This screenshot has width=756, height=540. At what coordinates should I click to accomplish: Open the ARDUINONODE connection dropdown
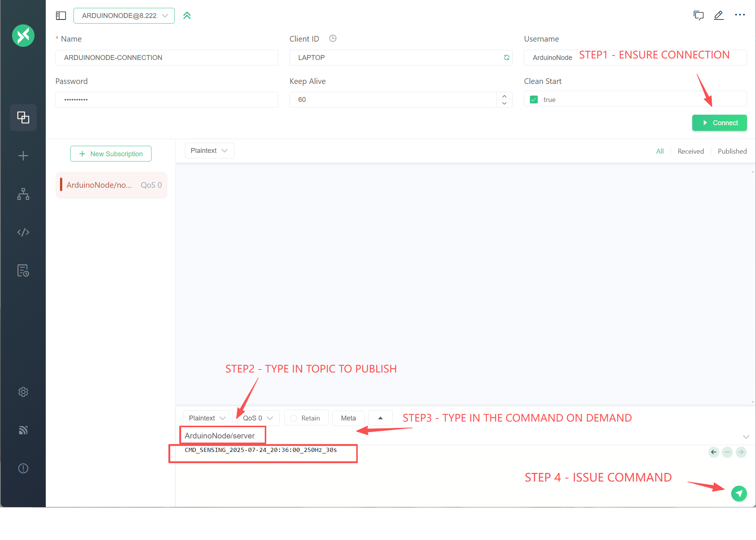(x=124, y=16)
